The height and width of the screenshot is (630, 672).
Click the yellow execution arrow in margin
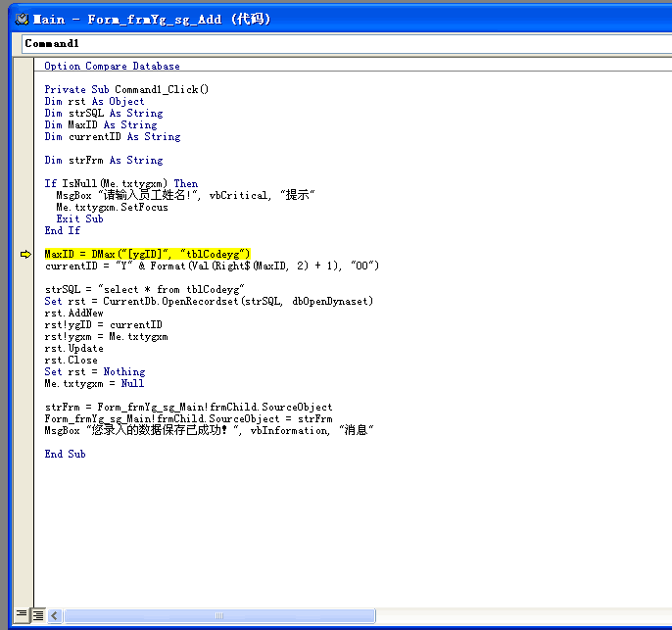[x=25, y=254]
